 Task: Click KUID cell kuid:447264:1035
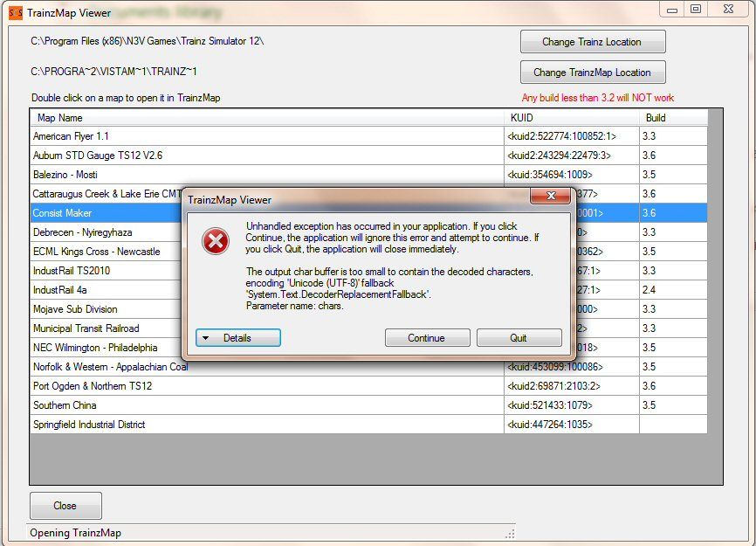point(572,425)
